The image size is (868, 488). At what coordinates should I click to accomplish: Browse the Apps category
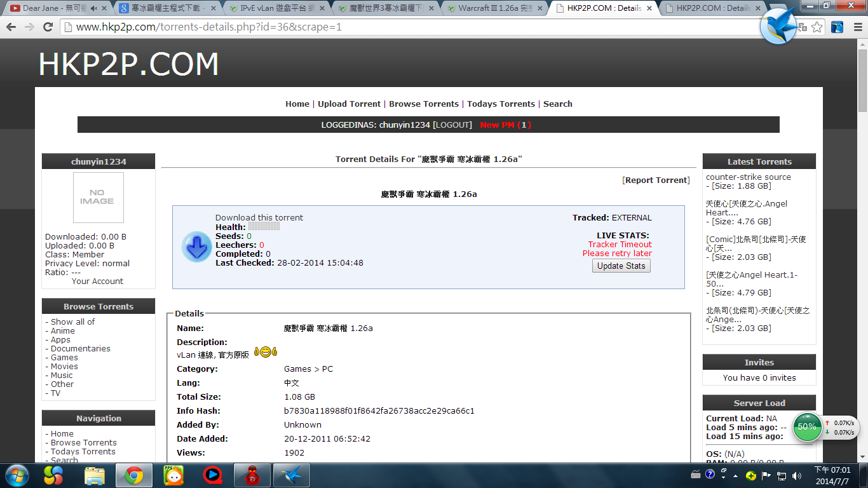tap(61, 339)
